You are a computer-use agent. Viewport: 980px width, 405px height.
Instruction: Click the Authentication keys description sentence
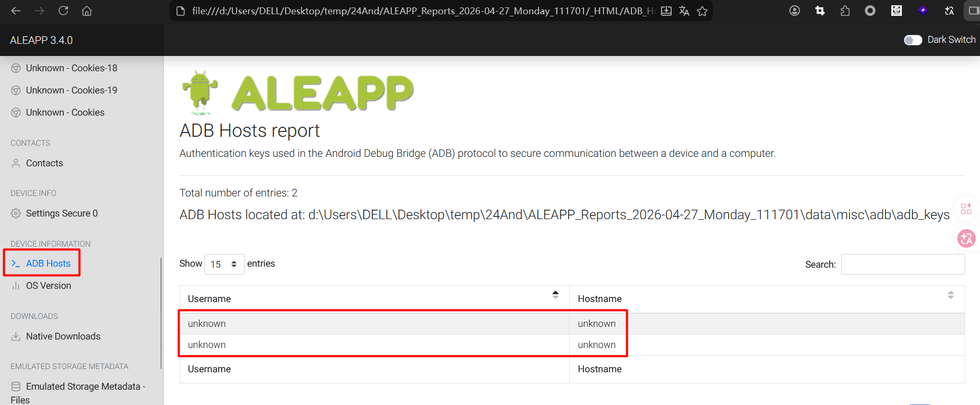477,153
